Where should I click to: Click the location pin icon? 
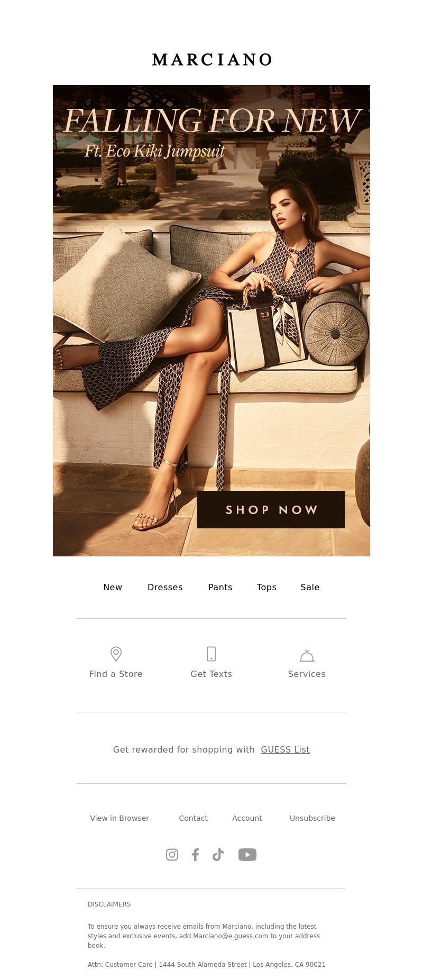tap(116, 654)
